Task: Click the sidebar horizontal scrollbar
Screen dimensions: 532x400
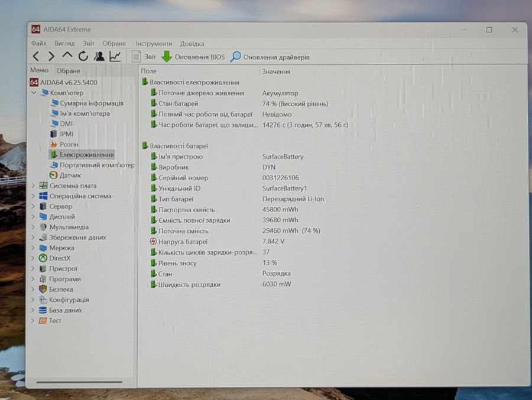Action: 79,382
